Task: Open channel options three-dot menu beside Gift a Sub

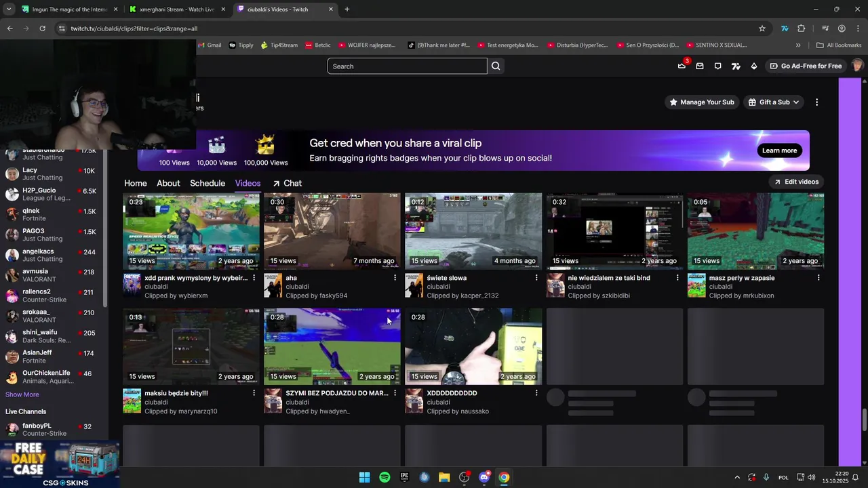Action: (816, 102)
